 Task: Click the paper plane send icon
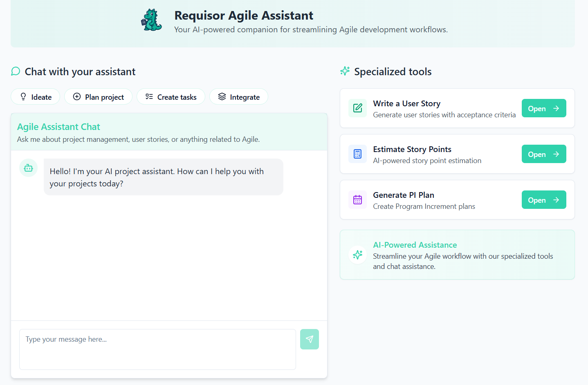point(310,339)
